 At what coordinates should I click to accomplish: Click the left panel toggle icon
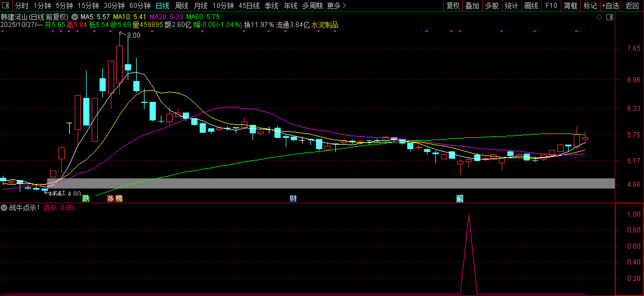click(6, 6)
